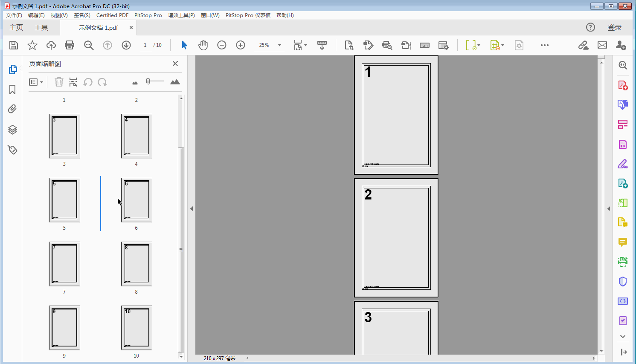Click the Print icon

point(70,45)
